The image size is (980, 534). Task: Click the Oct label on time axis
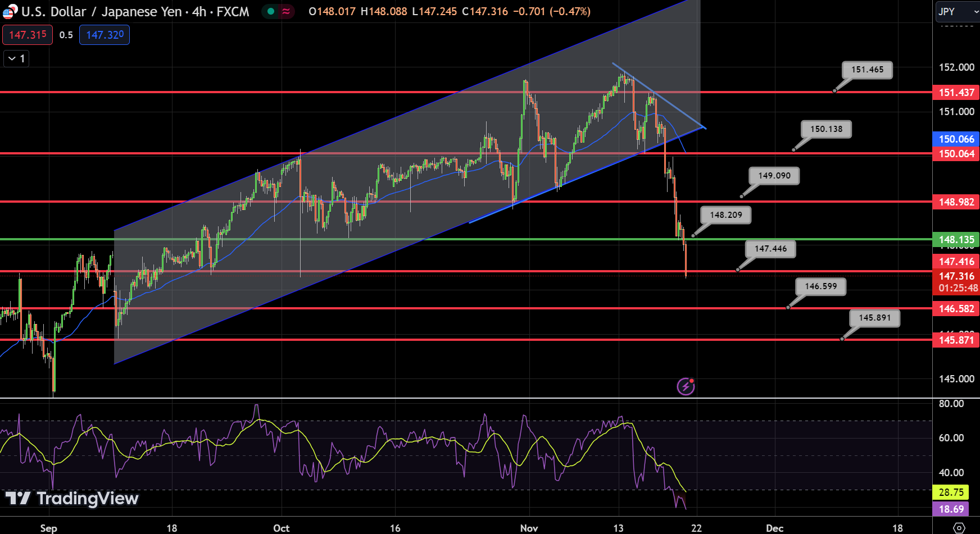pos(281,528)
